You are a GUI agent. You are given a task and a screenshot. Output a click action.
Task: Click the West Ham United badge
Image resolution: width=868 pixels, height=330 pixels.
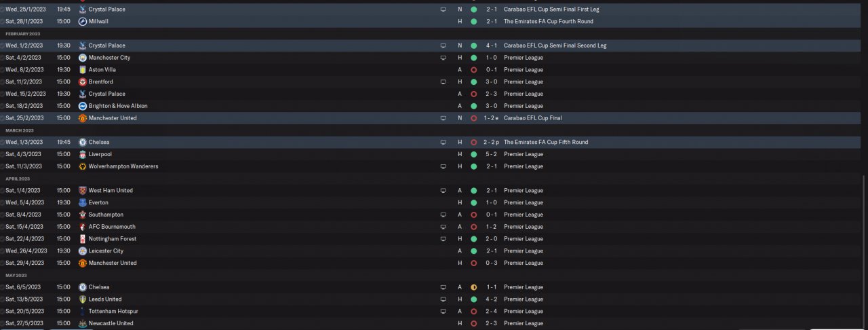pos(82,191)
